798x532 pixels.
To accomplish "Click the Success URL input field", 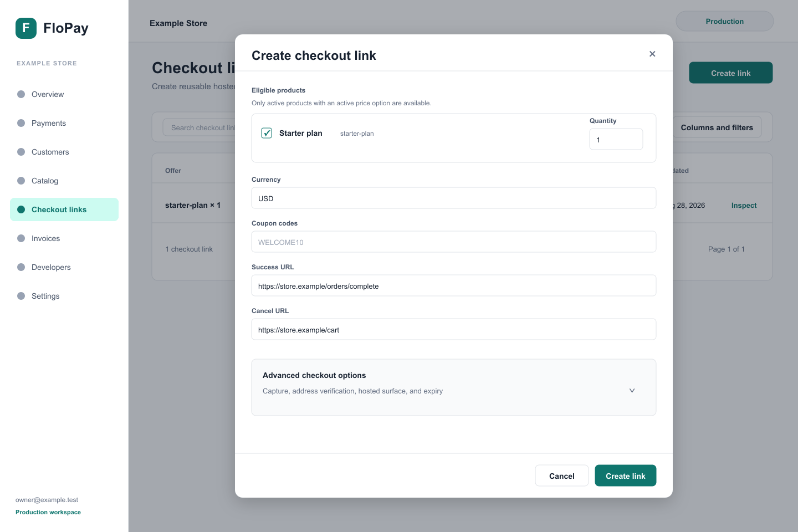I will [x=454, y=285].
